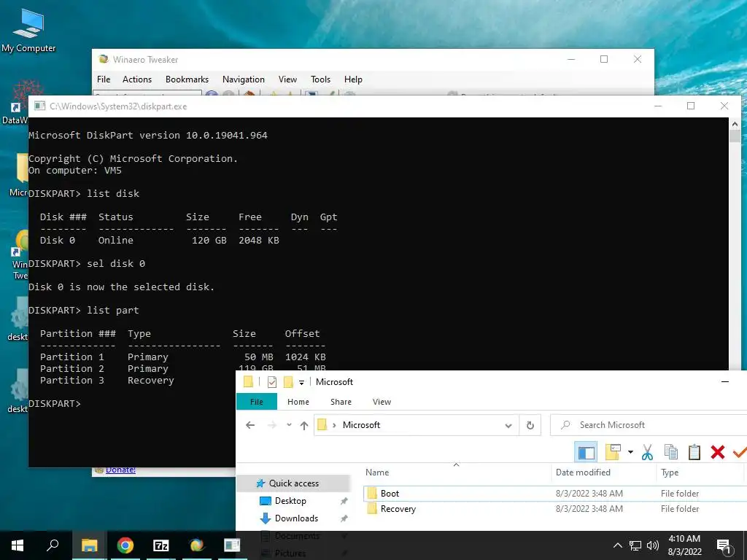Click the DISKPART> prompt line at bottom
Screen dimensions: 747x560
coord(54,404)
